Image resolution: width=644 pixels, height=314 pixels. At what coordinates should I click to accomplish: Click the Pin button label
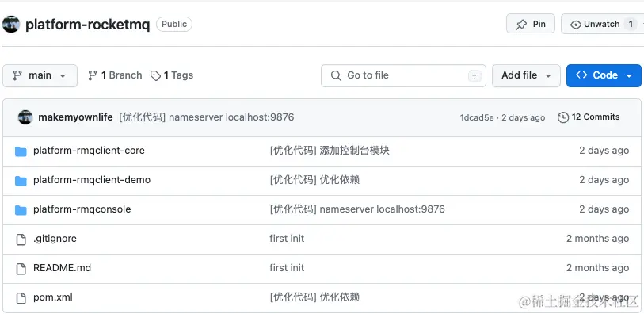(x=539, y=25)
